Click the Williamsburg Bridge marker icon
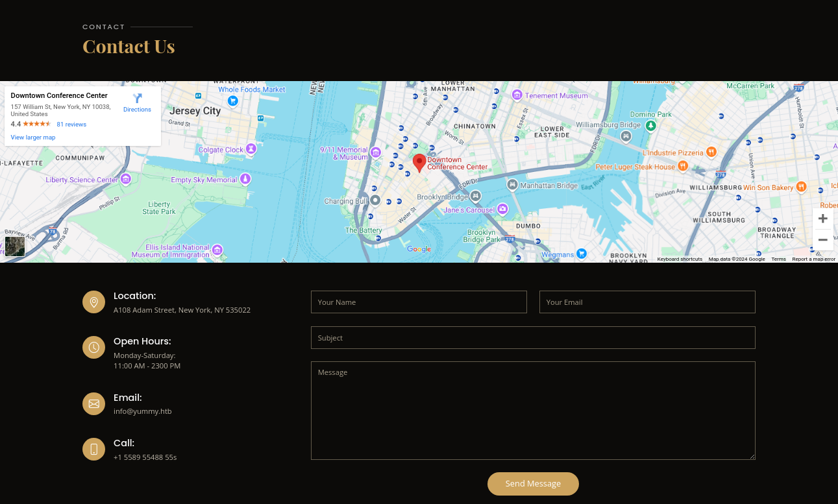This screenshot has width=838, height=504. coord(626,136)
